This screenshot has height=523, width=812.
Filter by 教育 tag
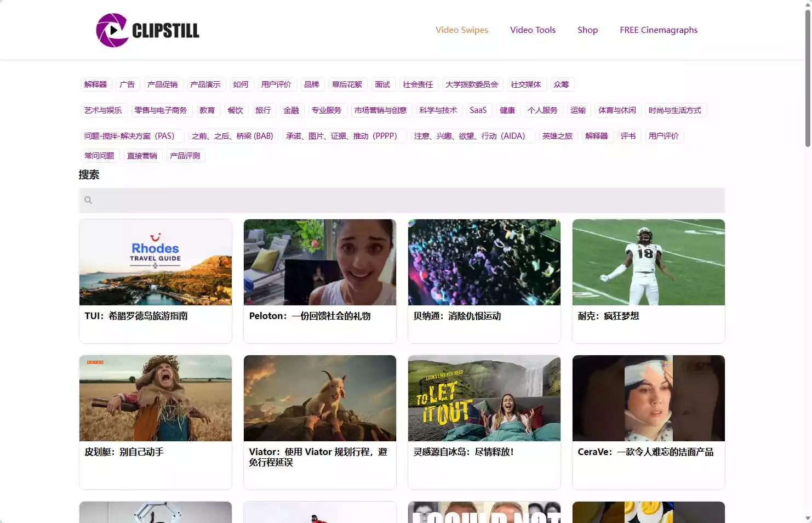[207, 110]
